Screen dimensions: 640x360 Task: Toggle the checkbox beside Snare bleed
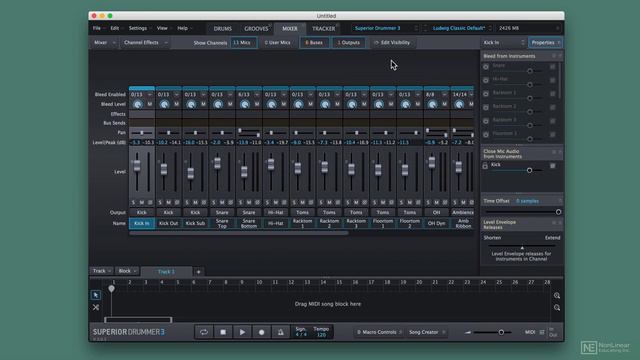pos(552,67)
